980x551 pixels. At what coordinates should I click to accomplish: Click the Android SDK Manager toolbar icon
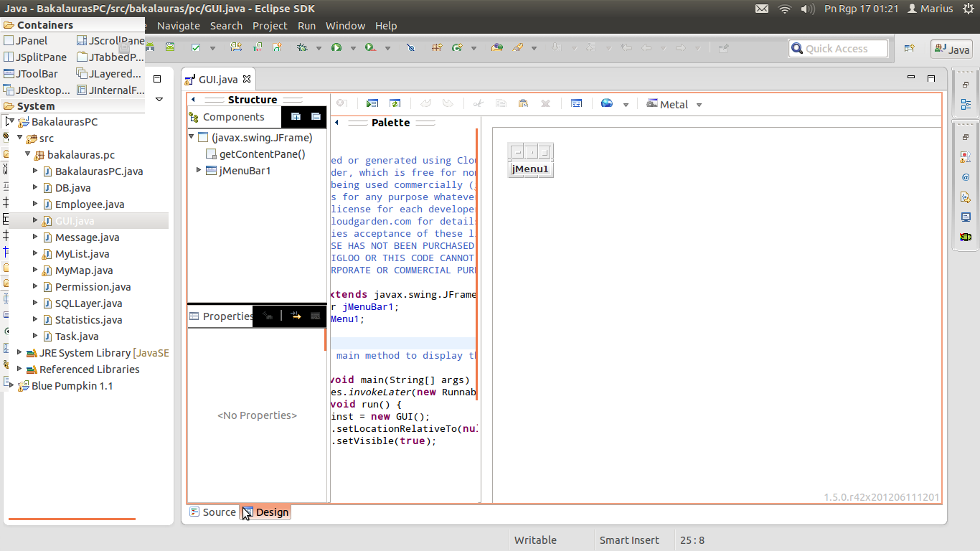[149, 47]
